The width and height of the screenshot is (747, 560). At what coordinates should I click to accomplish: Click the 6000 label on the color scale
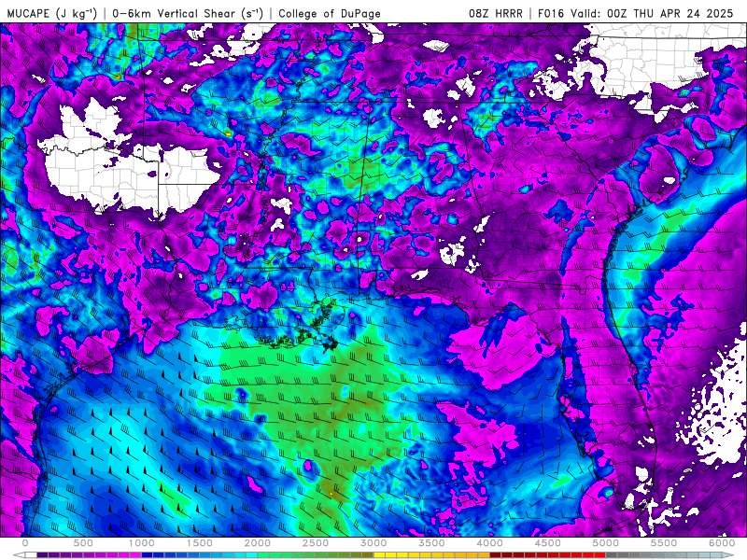[722, 543]
